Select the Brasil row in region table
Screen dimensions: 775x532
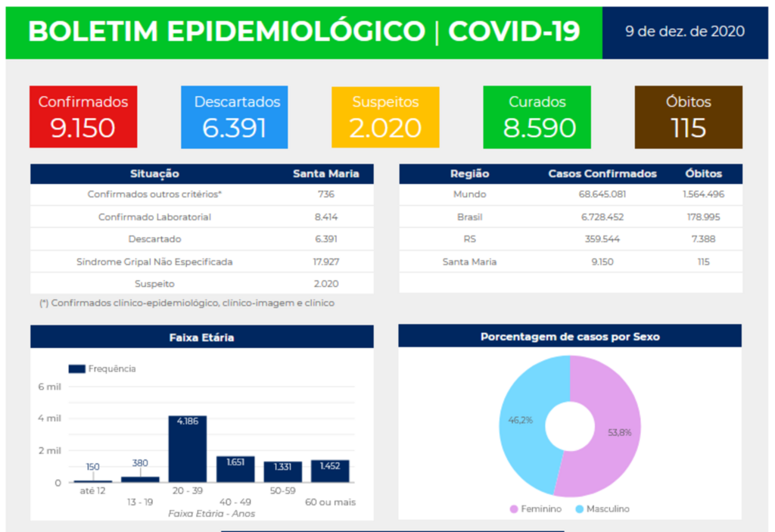[470, 217]
